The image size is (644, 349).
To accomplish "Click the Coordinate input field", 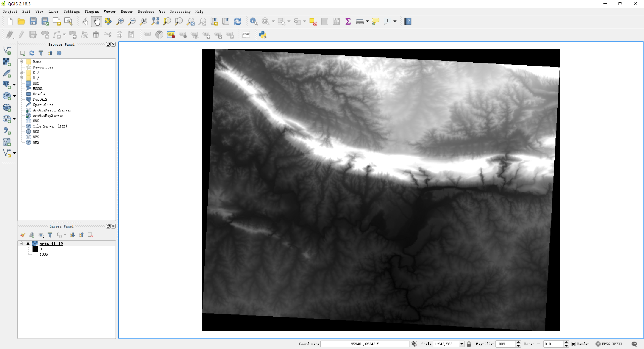I will coord(365,344).
